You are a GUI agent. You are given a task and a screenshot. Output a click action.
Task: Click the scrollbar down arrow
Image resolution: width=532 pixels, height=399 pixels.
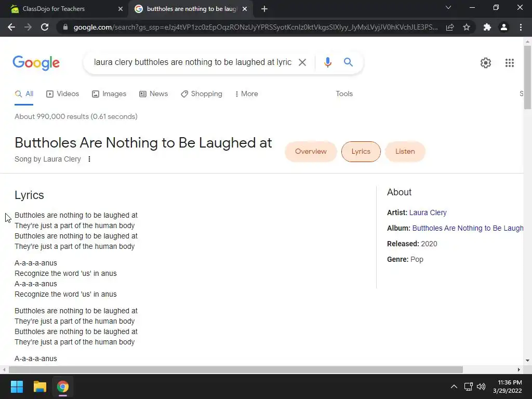click(527, 361)
